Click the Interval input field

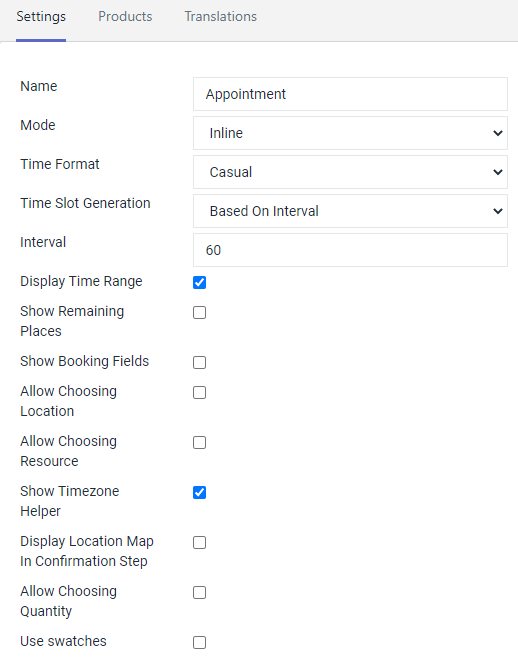[350, 250]
